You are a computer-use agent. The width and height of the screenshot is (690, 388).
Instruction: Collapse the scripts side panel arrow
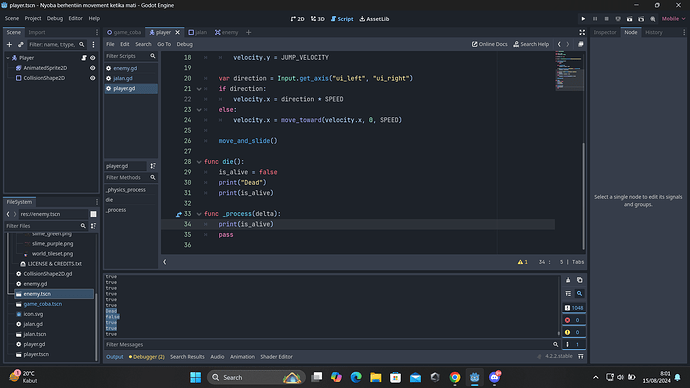coord(165,262)
